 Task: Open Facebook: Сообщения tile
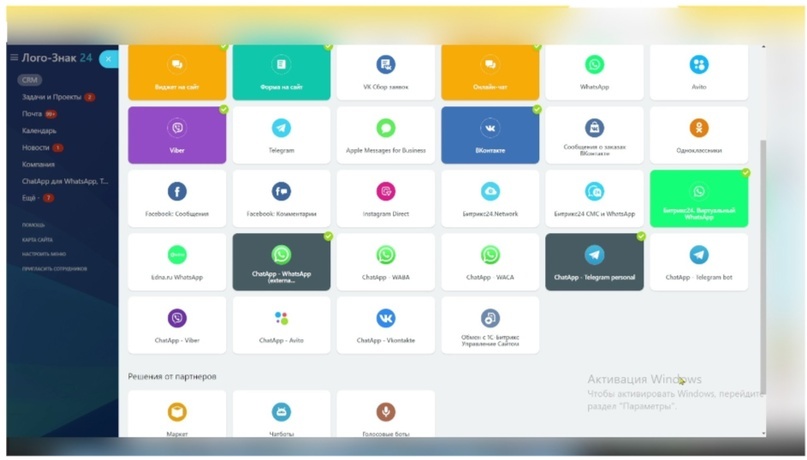click(x=177, y=198)
